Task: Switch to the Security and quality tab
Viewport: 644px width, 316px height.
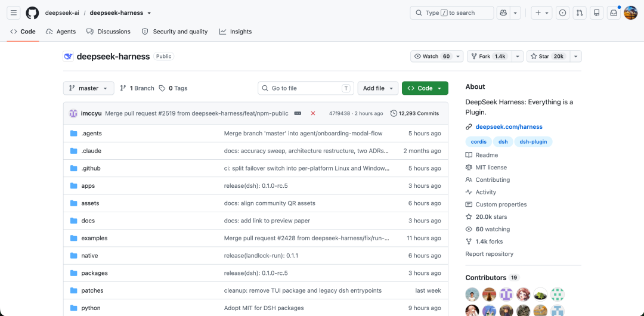Action: [x=175, y=32]
